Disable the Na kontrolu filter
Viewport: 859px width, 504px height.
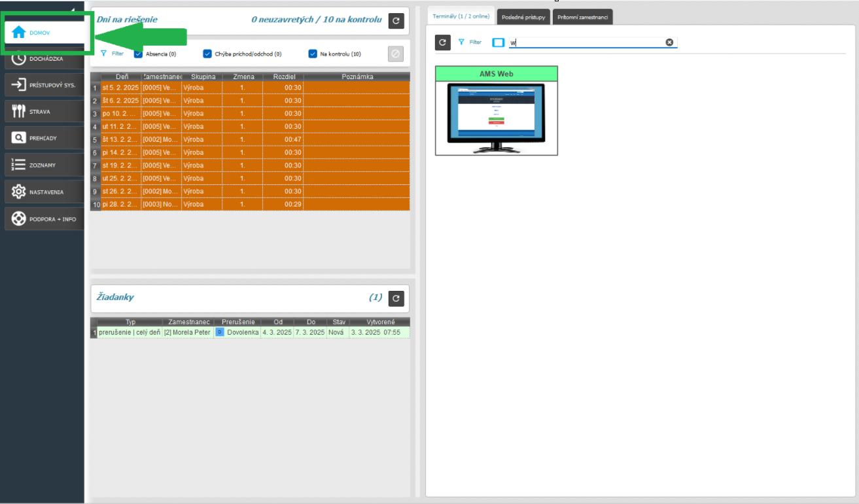313,54
